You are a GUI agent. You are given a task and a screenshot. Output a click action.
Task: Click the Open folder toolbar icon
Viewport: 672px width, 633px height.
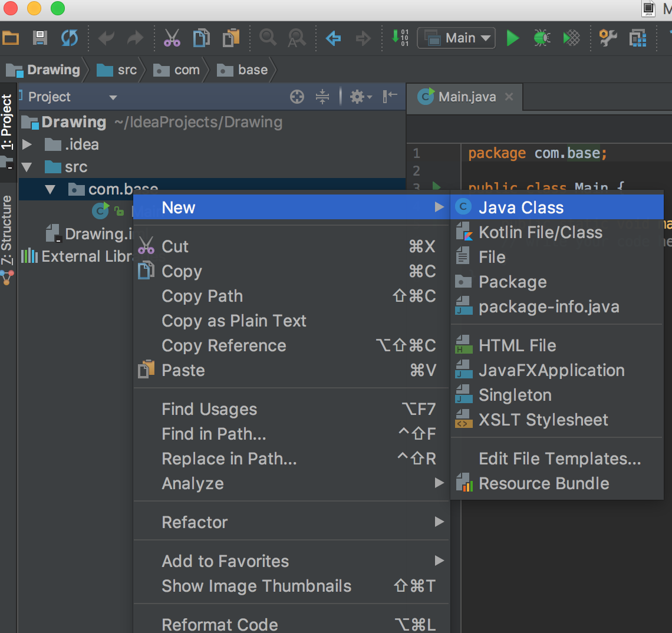[11, 38]
